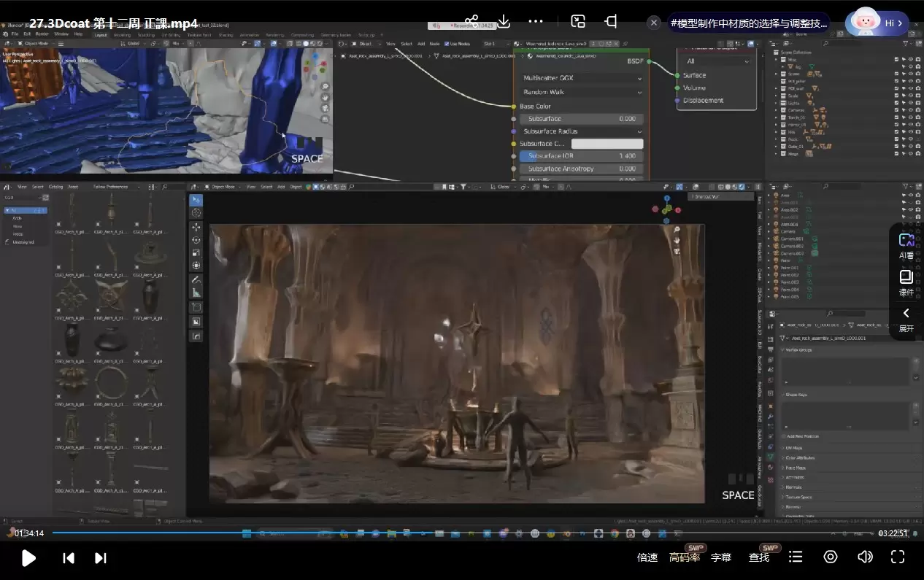Open Blender File menu
This screenshot has width=924, height=580.
pyautogui.click(x=15, y=34)
